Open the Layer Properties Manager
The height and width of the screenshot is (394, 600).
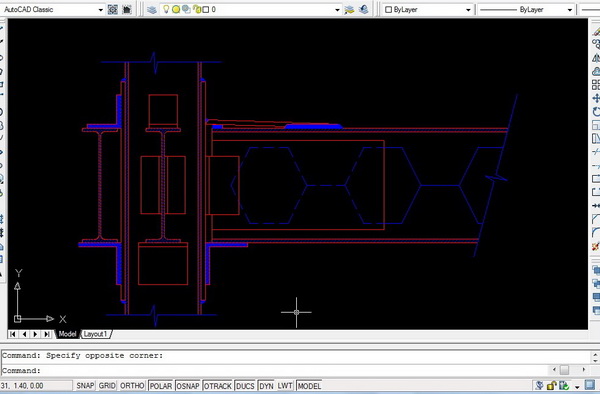[152, 10]
